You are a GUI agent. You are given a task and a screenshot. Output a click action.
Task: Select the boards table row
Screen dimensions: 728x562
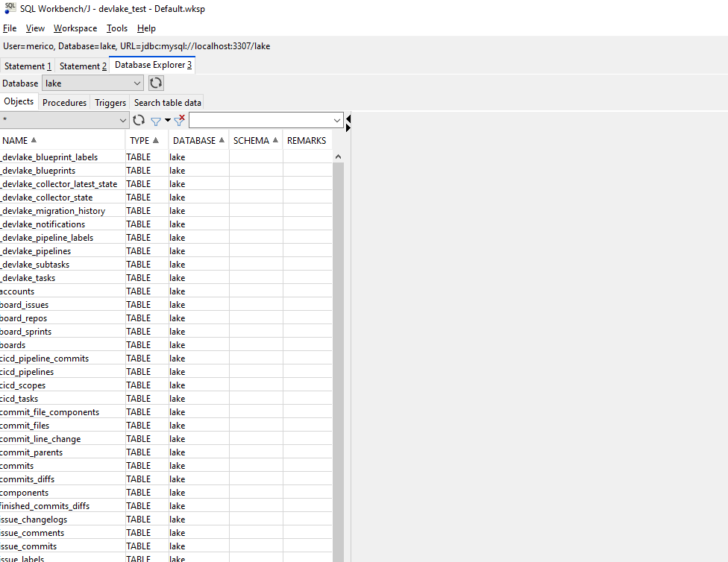(166, 345)
